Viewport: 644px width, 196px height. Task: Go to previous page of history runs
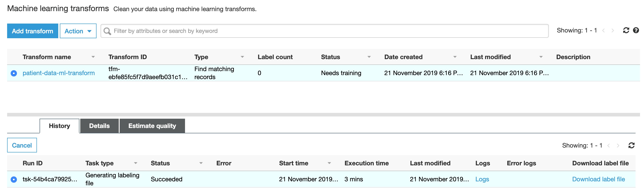[x=609, y=146]
